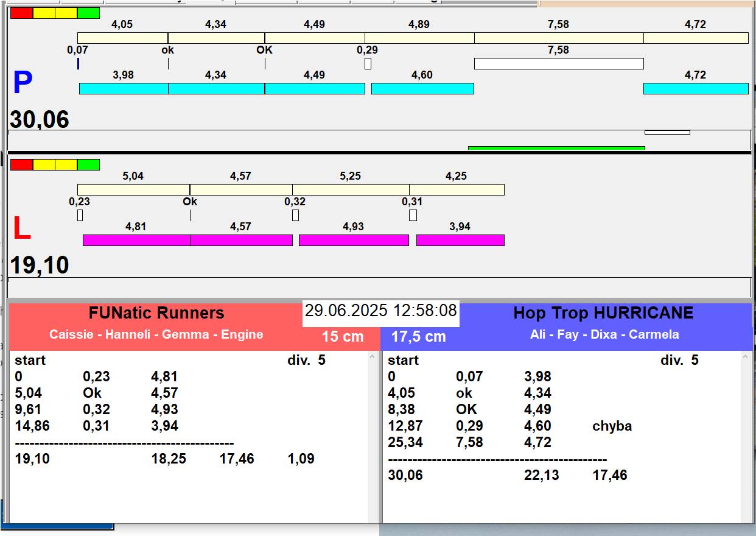Select the magenta 4,81 run bar
The image size is (756, 536).
coord(136,240)
